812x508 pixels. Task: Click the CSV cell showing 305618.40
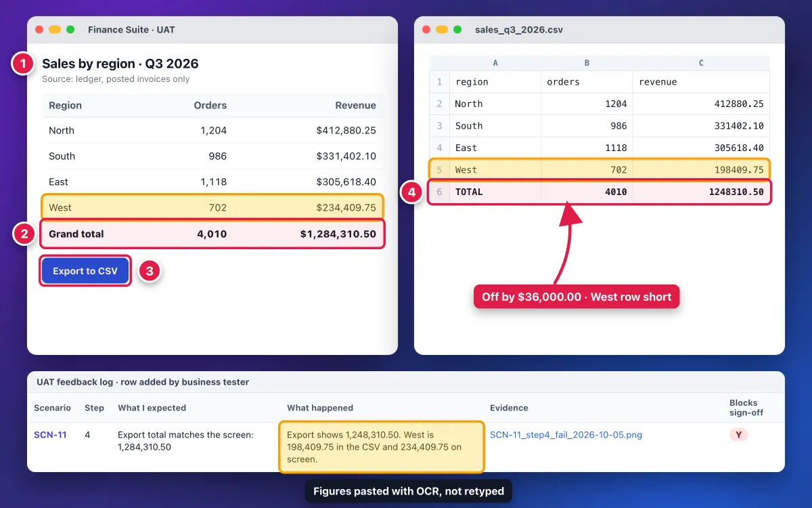pyautogui.click(x=701, y=148)
